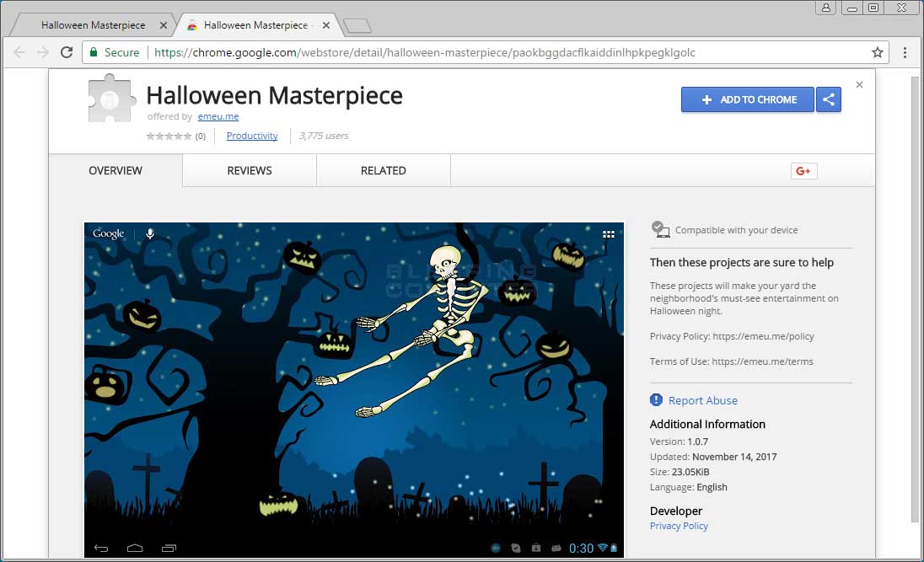Click the Report Abuse link
The width and height of the screenshot is (924, 562).
(702, 400)
